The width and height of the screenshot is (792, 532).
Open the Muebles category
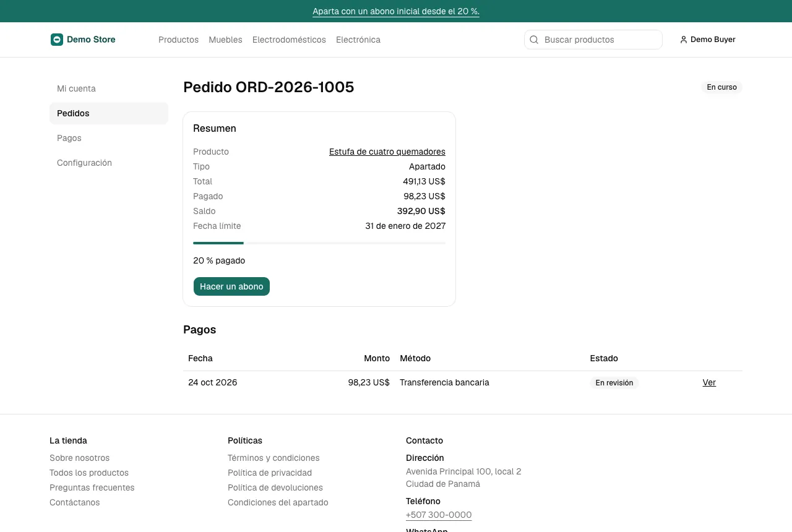(x=225, y=40)
